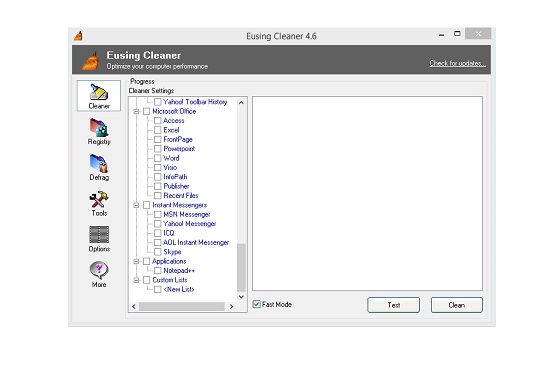Check the Instant Messengers group box

(x=147, y=205)
